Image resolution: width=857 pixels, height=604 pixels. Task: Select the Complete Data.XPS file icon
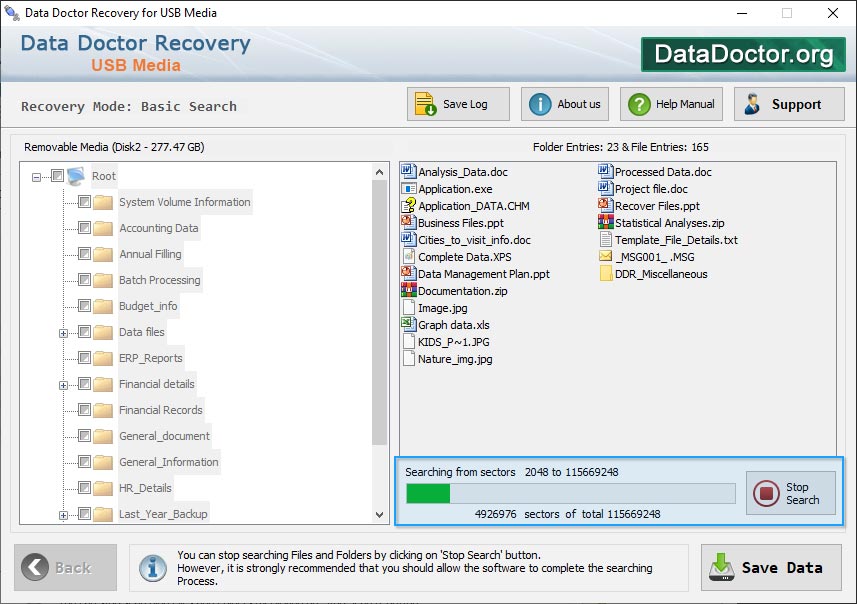point(408,256)
